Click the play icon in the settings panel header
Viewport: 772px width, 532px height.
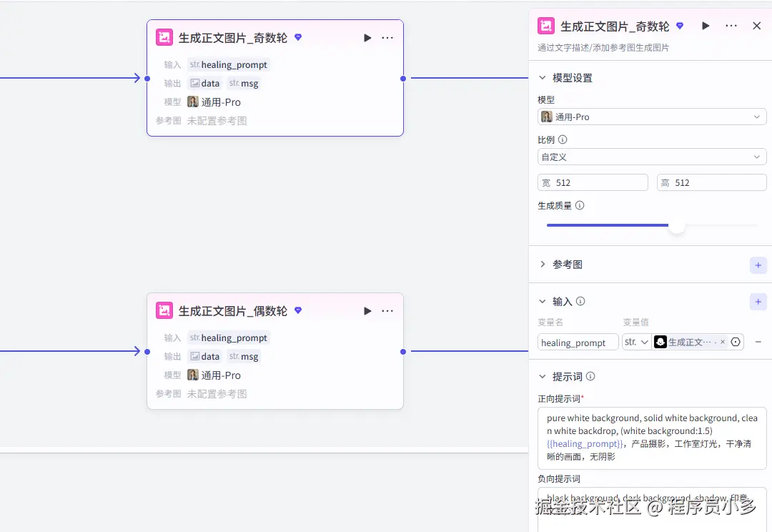[705, 26]
